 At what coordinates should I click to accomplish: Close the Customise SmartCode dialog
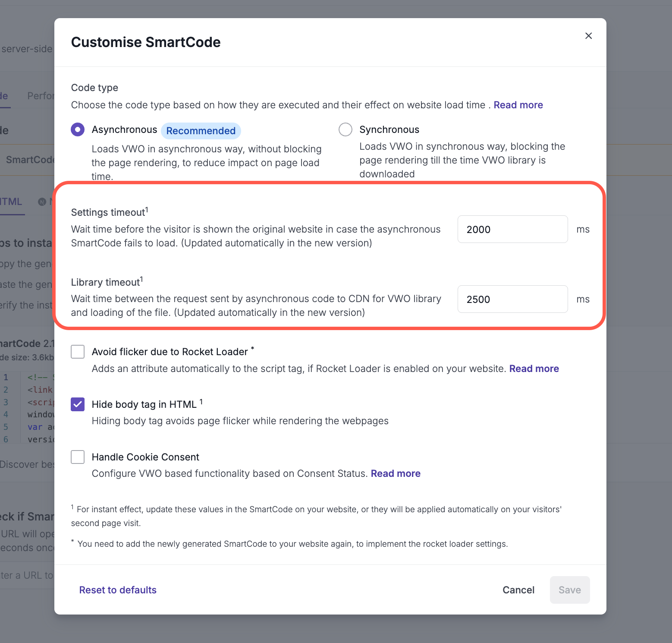tap(588, 36)
